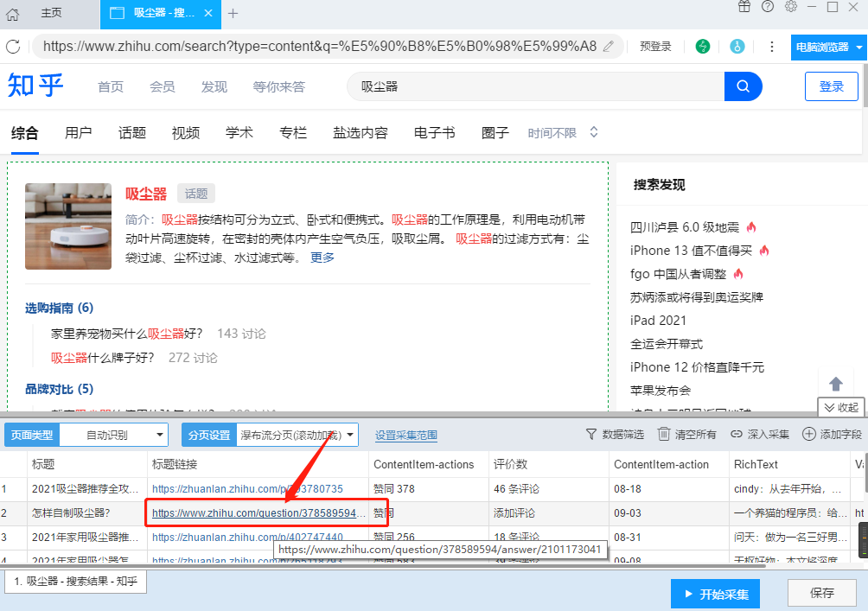This screenshot has width=868, height=611.
Task: Close the 吸尘器 search tab
Action: 208,13
